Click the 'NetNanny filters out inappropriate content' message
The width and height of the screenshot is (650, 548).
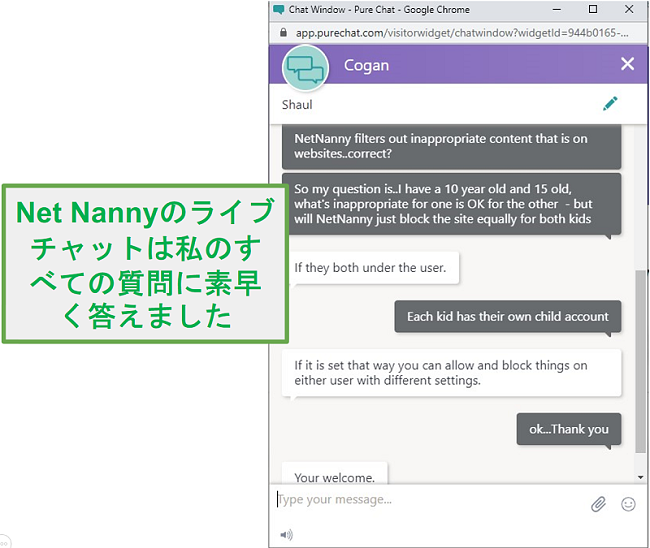click(451, 146)
